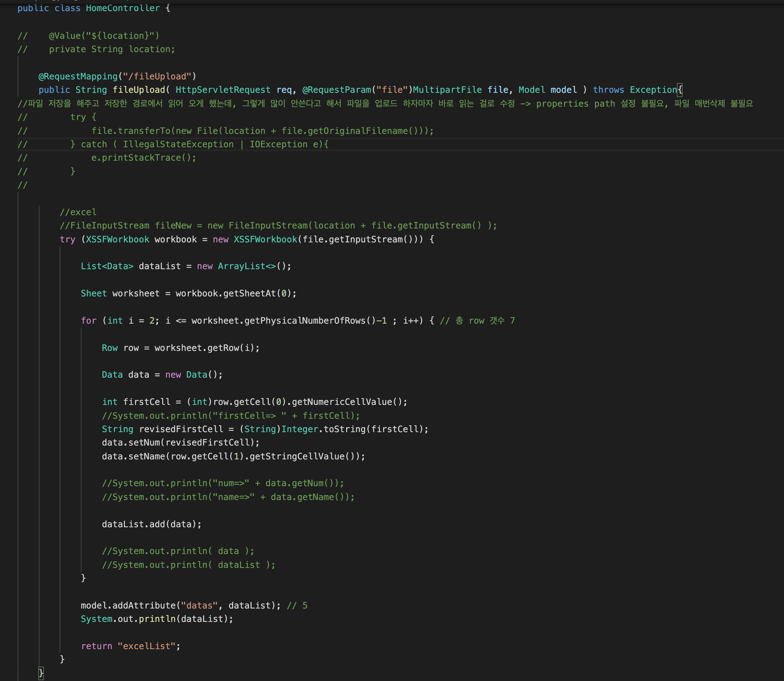Click the "/fileUpload" string literal
Screen dimensions: 784x681
point(157,76)
